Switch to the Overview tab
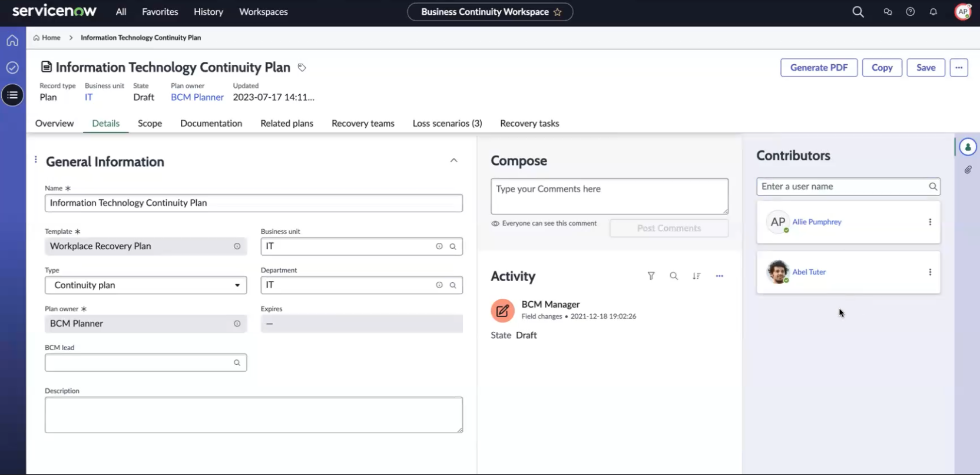 point(54,123)
